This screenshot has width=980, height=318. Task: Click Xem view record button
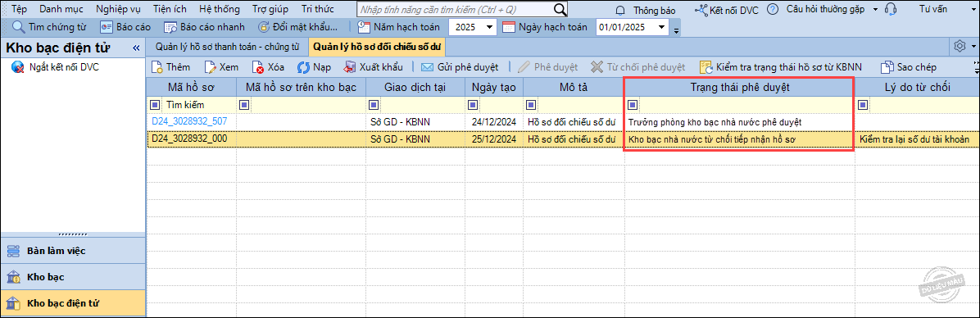coord(221,67)
